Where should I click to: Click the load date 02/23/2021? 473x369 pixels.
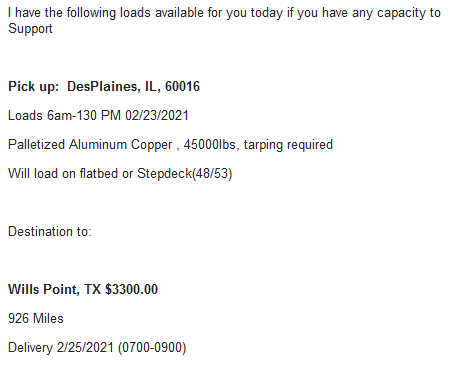tap(157, 115)
